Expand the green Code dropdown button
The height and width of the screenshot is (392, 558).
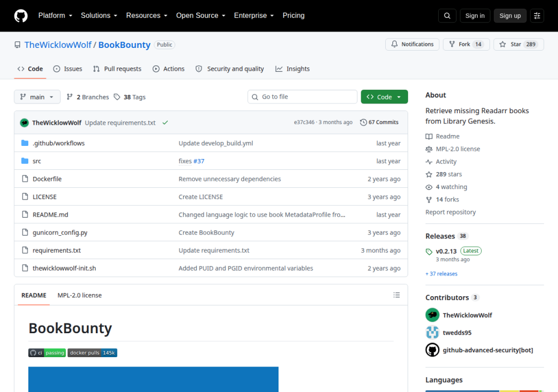click(384, 97)
